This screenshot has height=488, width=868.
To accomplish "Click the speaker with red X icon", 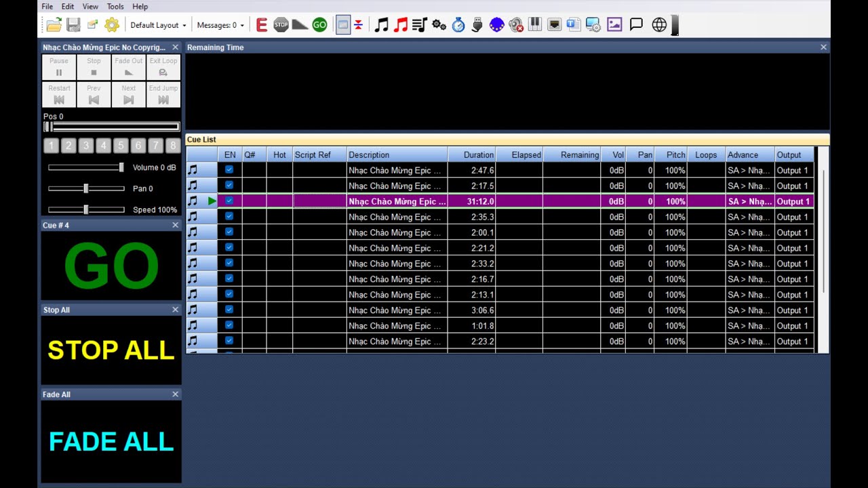I will 516,25.
